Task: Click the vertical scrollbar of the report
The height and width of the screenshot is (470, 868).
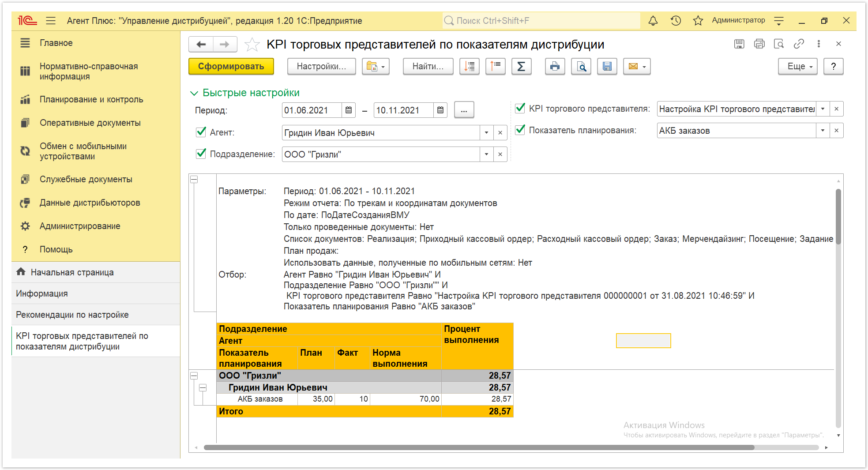Action: (x=838, y=216)
